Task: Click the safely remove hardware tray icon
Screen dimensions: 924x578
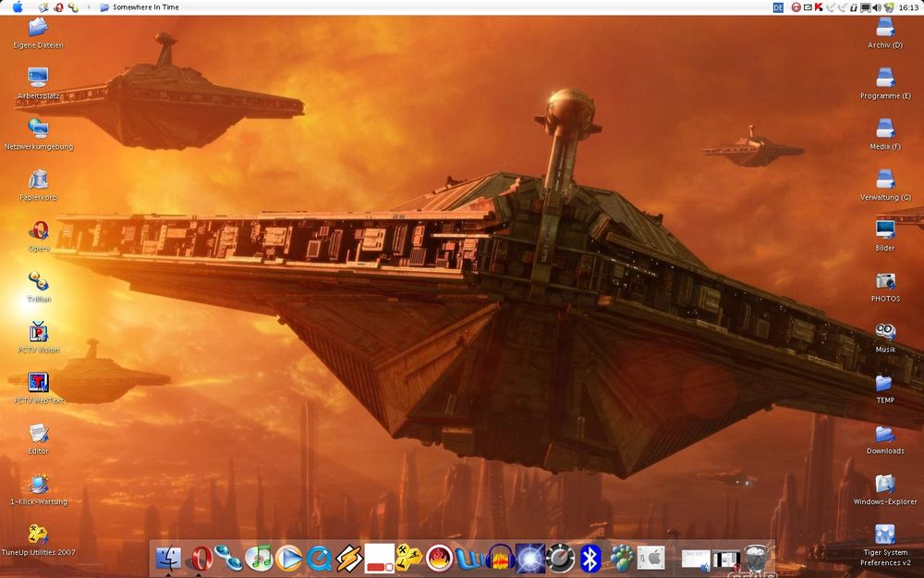Action: click(x=889, y=7)
